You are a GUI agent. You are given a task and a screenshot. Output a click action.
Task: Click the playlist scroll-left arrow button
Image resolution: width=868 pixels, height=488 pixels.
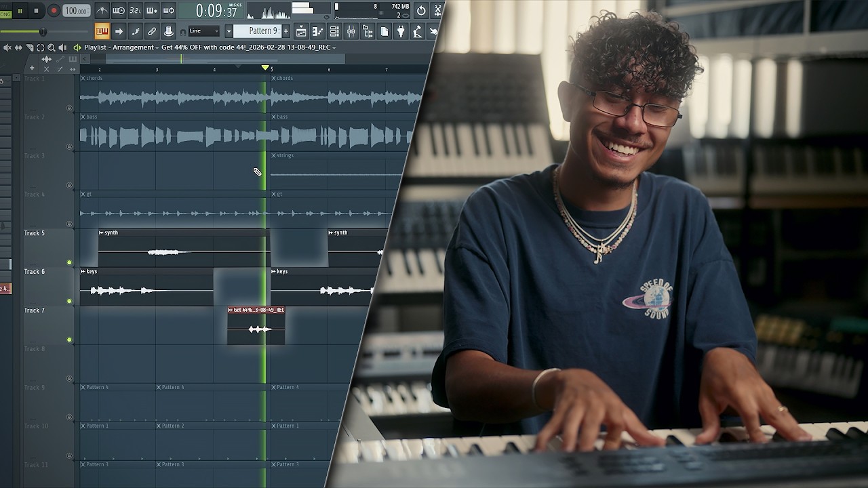(85, 59)
